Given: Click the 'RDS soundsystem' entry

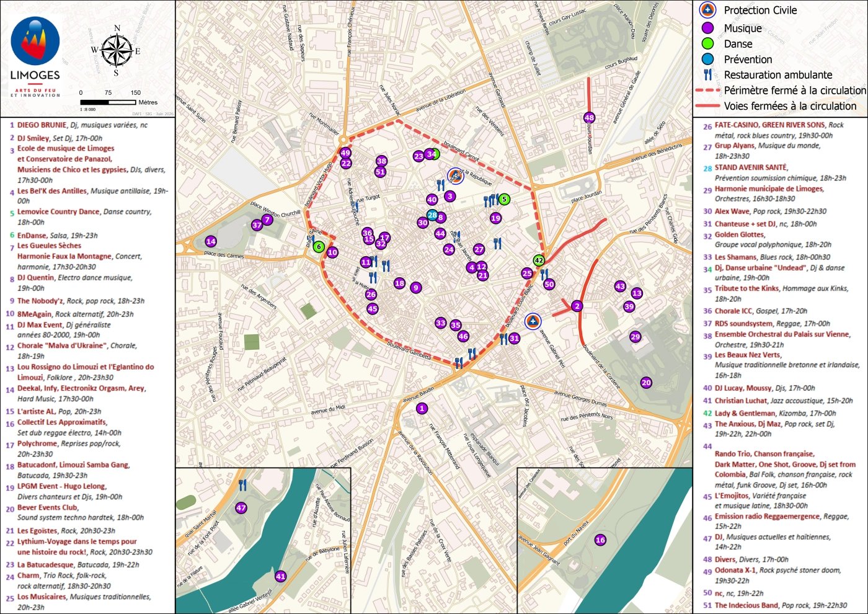Looking at the screenshot, I should [x=771, y=324].
